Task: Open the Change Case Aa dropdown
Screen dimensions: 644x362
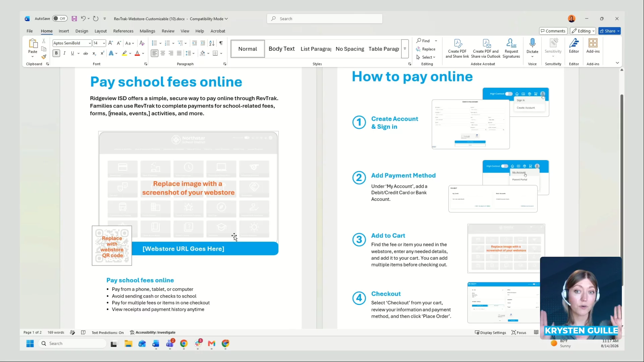Action: [x=129, y=43]
